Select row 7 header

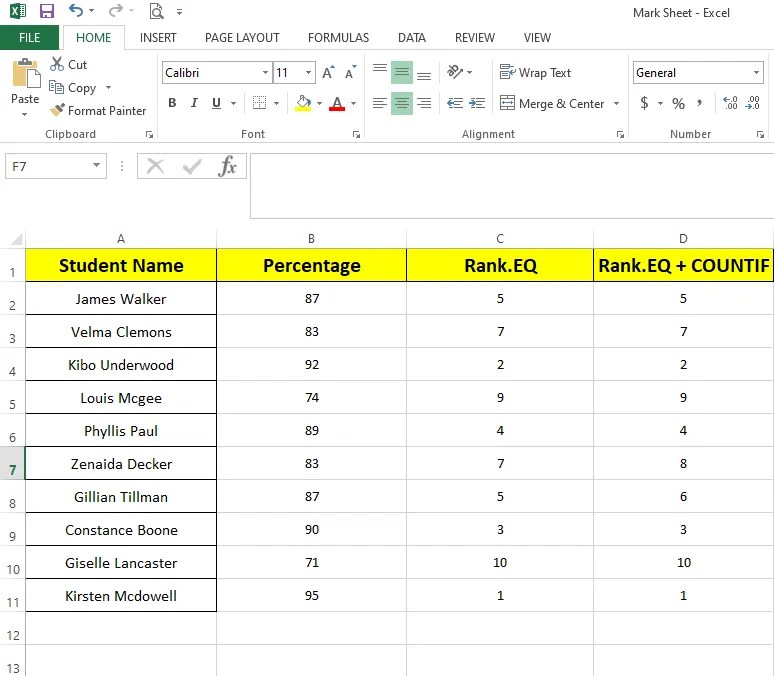(12, 464)
